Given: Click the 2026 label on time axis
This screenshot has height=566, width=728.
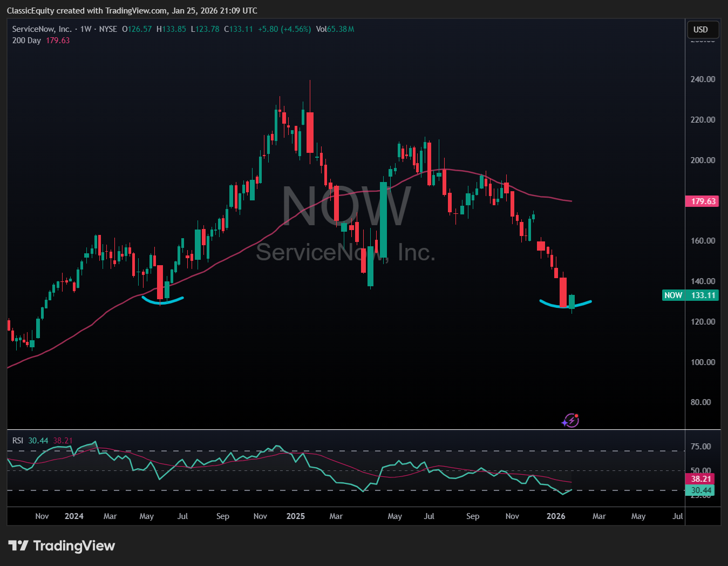Looking at the screenshot, I should click(x=556, y=516).
